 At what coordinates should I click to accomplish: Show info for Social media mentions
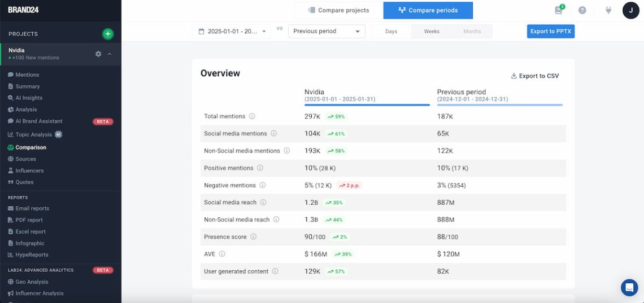click(x=274, y=134)
